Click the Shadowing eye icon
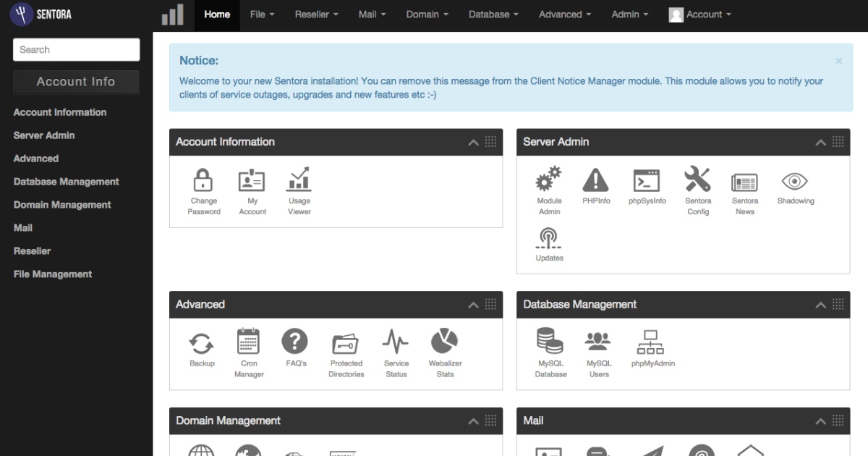The height and width of the screenshot is (456, 868). click(x=795, y=181)
